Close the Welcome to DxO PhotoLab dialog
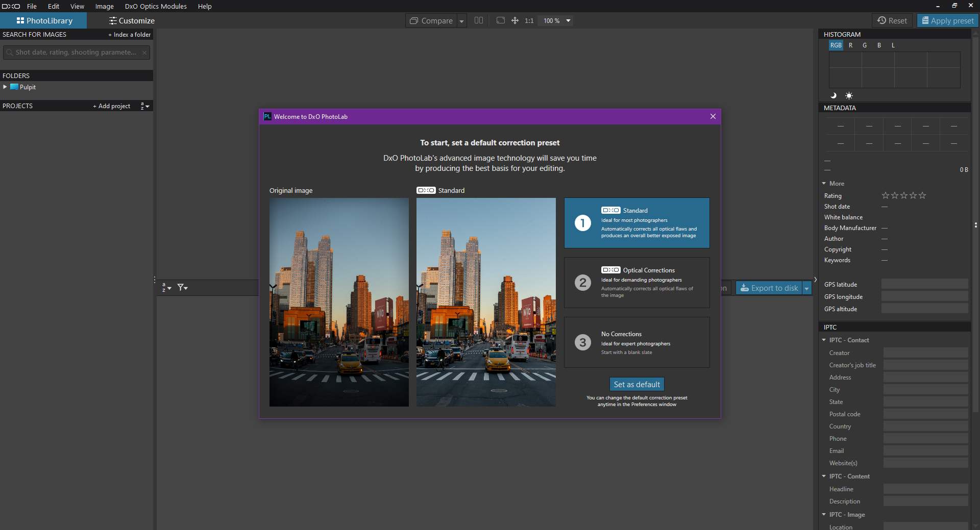The image size is (980, 530). click(x=713, y=116)
